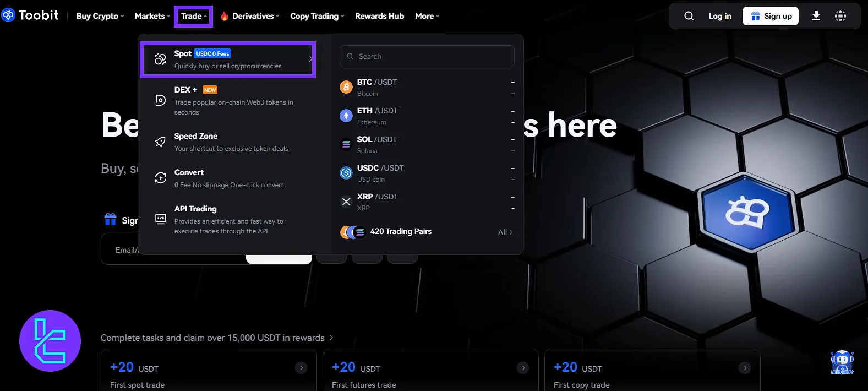Collapse the Trade dropdown menu

(194, 16)
